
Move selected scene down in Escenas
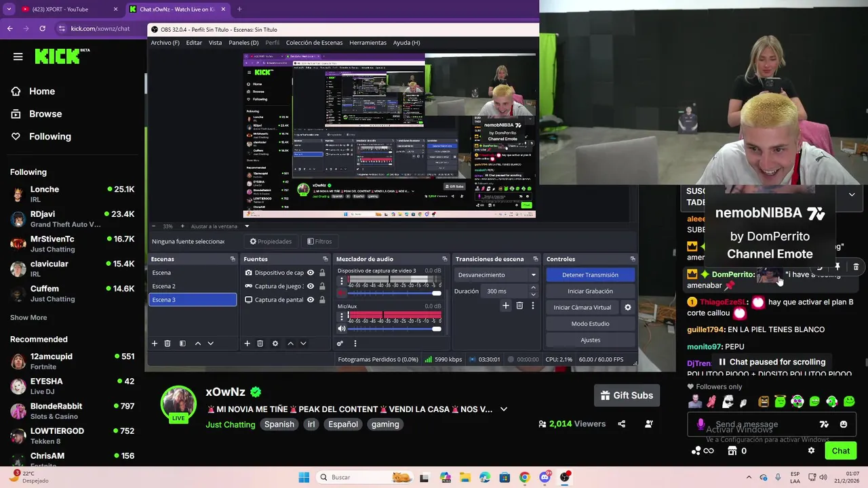[x=211, y=344]
